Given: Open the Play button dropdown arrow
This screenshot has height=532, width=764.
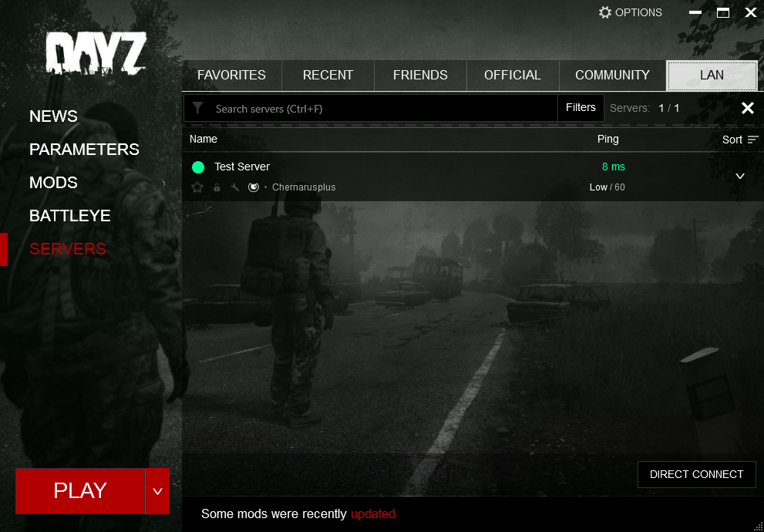Looking at the screenshot, I should click(157, 491).
